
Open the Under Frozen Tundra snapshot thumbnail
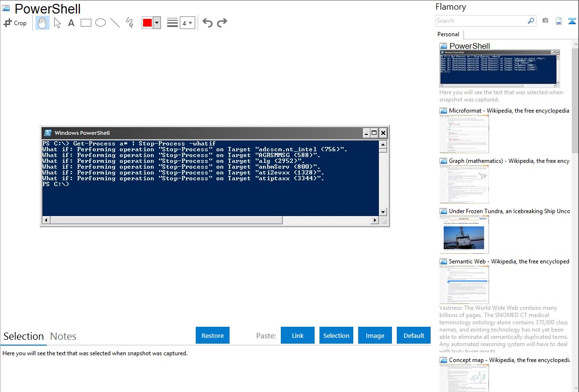[x=464, y=234]
